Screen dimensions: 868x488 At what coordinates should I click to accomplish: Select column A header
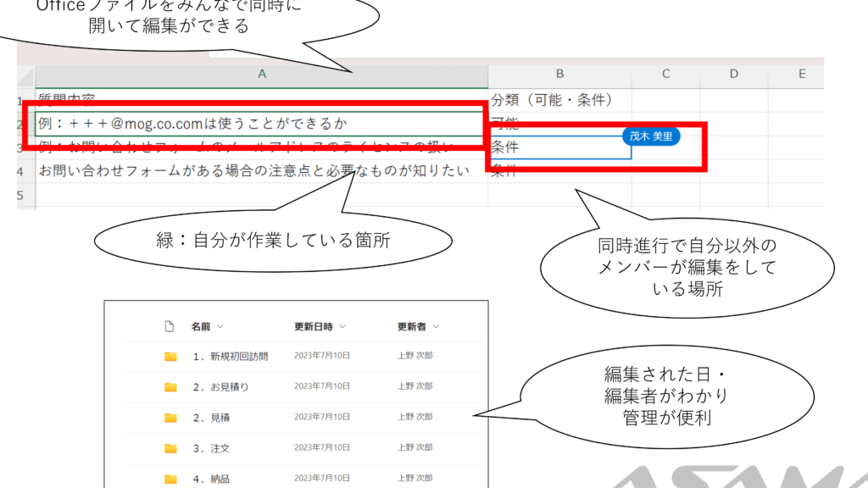(261, 75)
